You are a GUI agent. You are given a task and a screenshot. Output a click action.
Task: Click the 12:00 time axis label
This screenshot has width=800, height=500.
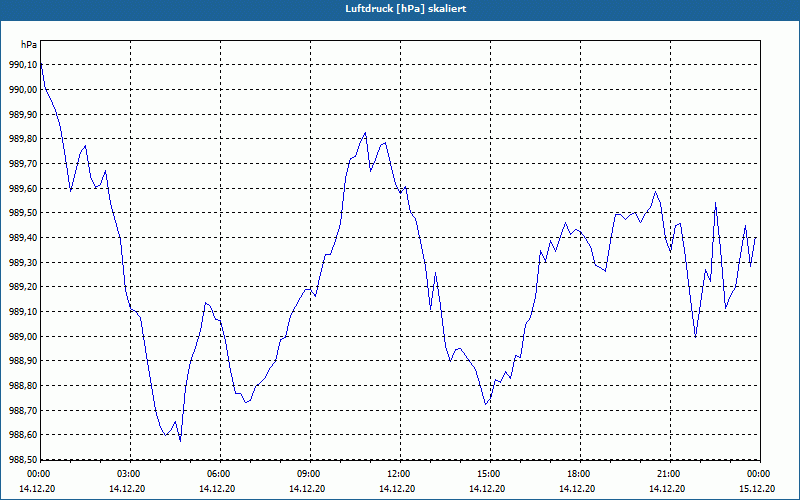pyautogui.click(x=399, y=474)
